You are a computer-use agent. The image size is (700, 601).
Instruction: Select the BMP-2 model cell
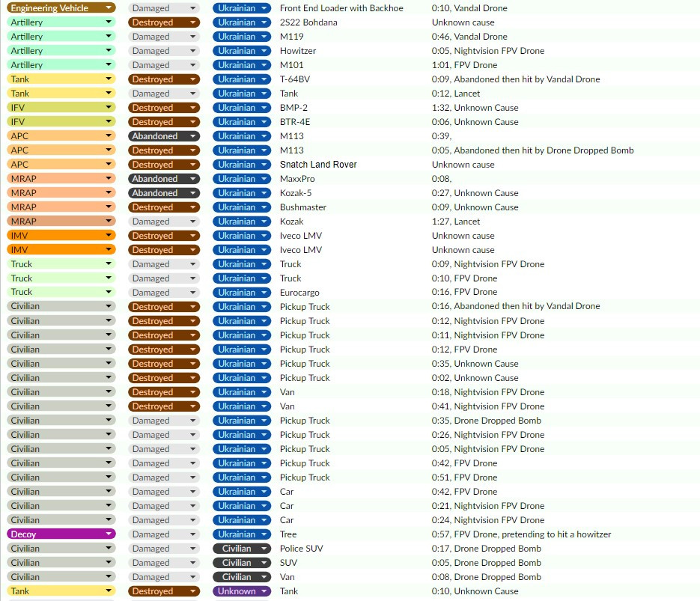[x=293, y=108]
